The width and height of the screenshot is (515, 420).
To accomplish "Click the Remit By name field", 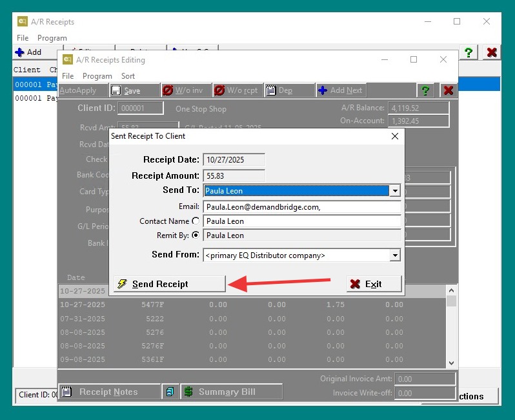I will (x=302, y=235).
